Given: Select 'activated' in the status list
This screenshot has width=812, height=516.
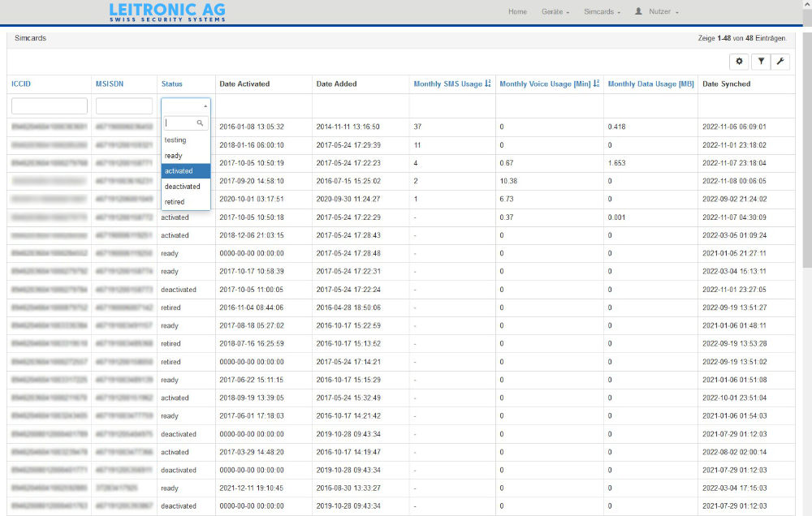Looking at the screenshot, I should click(179, 170).
